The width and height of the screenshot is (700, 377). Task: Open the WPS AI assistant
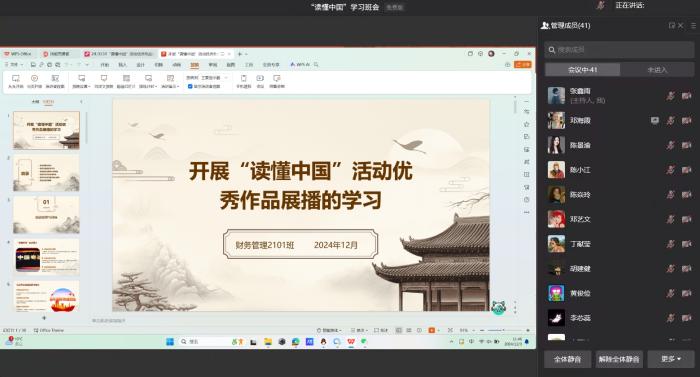[300, 65]
